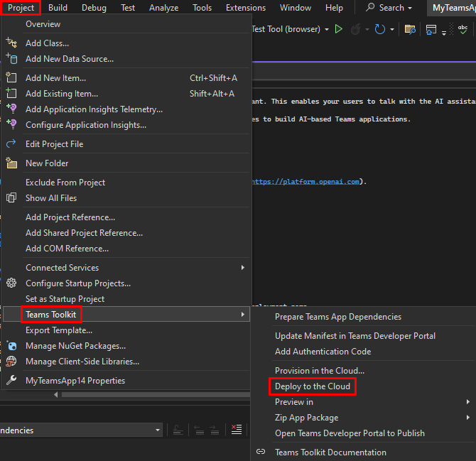Open the Test Tool (browser) dropdown arrow
Screen dimensions: 476x461
pos(327,29)
